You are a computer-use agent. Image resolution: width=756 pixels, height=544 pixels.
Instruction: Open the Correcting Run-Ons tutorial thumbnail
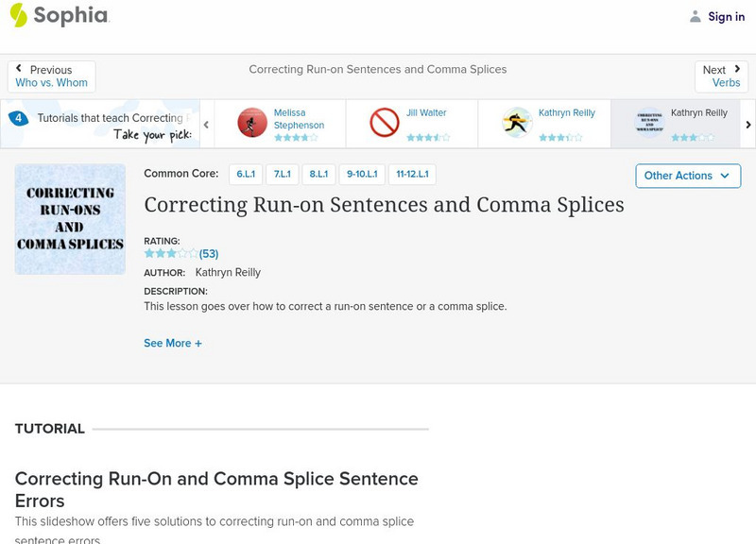coord(70,219)
